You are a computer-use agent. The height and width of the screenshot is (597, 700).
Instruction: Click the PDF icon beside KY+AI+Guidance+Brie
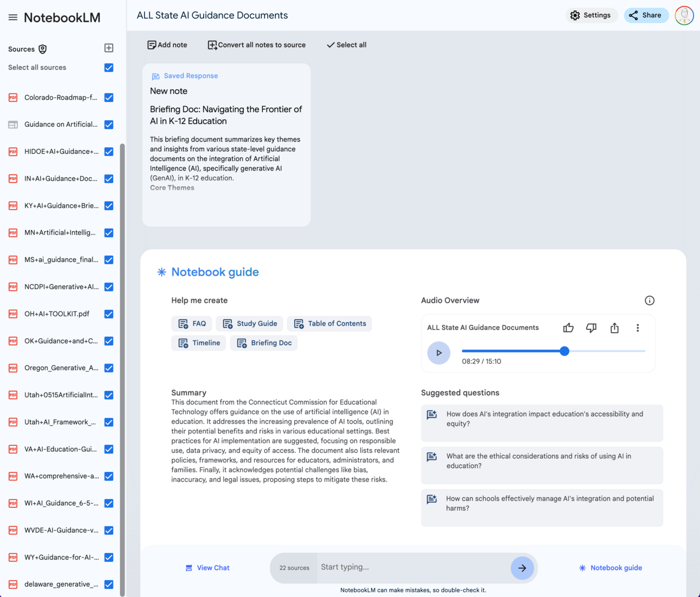13,206
